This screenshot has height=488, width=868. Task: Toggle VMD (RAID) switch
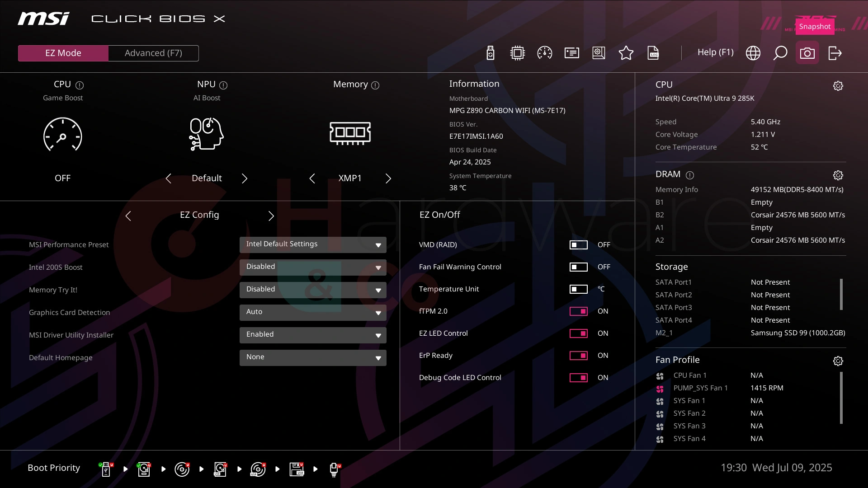pos(579,245)
